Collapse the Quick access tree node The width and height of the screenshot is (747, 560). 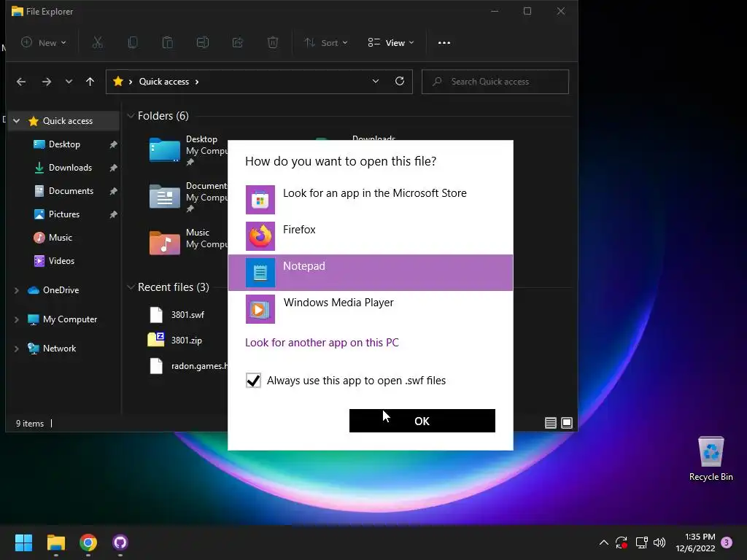click(17, 121)
